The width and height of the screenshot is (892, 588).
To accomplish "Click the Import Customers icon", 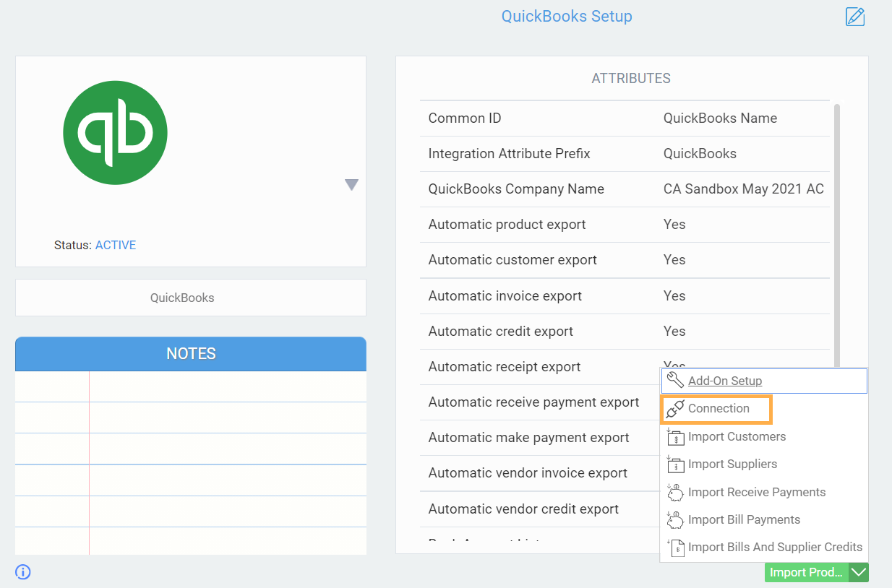I will point(675,437).
